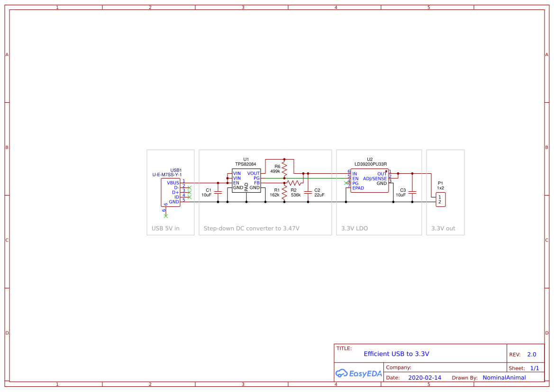Click the OUT pin label on U2

(382, 174)
